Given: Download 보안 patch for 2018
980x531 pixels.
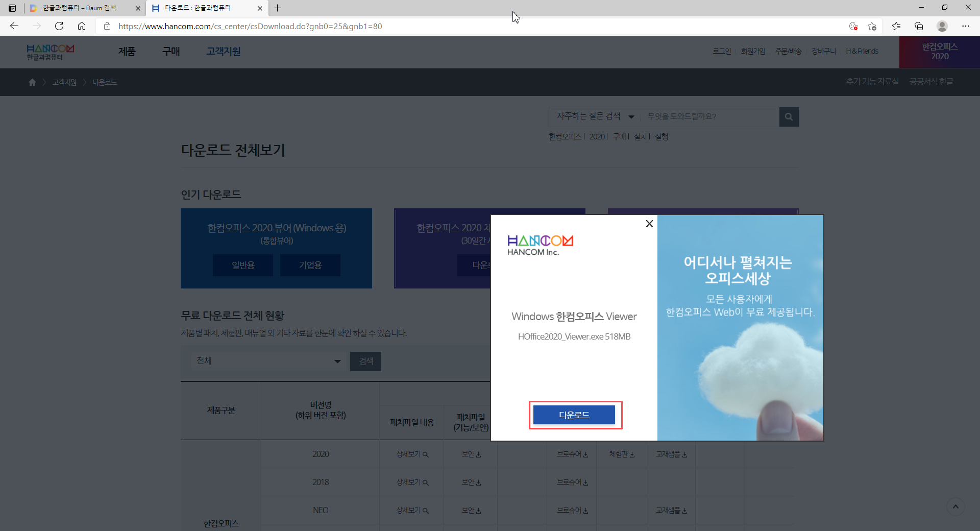Looking at the screenshot, I should 471,482.
